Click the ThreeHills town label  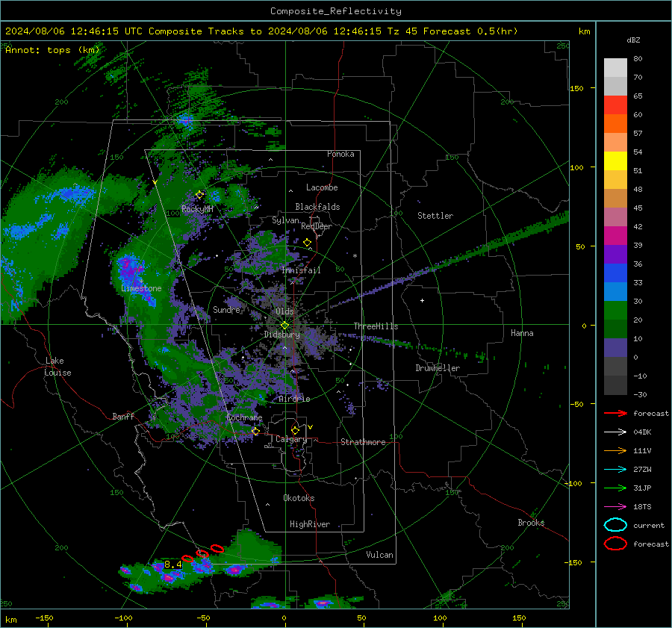(376, 326)
